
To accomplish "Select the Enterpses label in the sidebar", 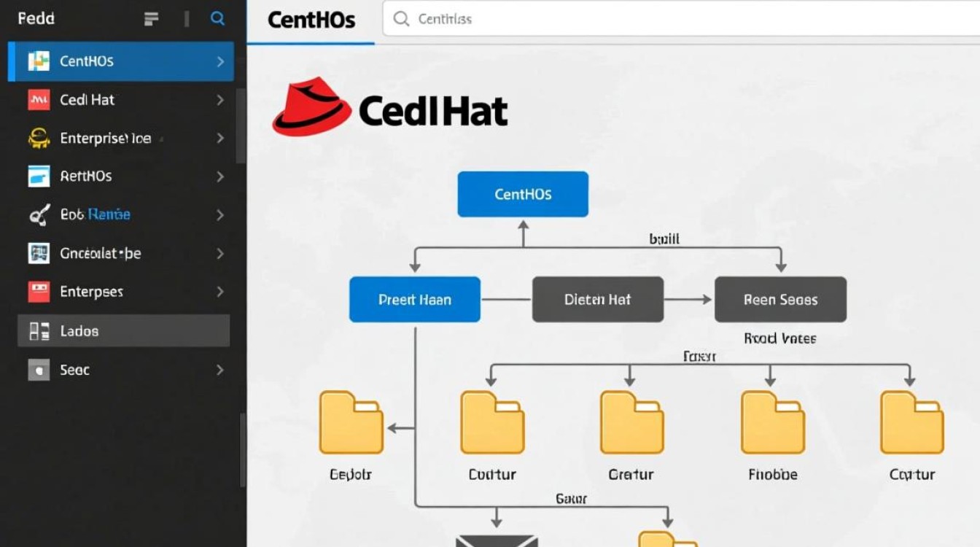I will [91, 292].
